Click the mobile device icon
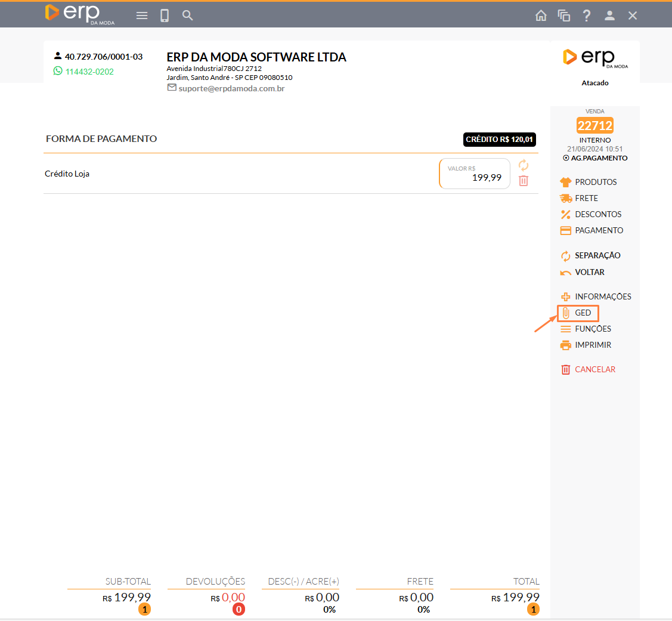672x621 pixels. (165, 16)
